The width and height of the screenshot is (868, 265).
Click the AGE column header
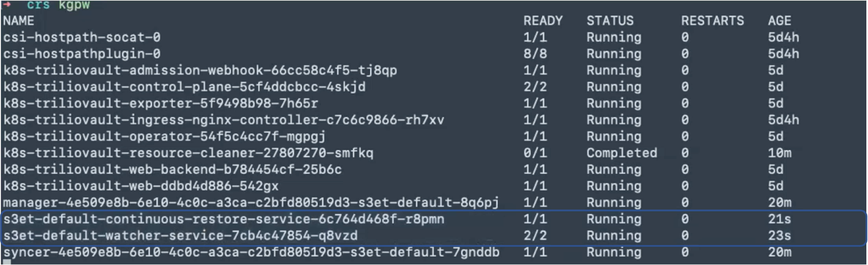tap(779, 21)
